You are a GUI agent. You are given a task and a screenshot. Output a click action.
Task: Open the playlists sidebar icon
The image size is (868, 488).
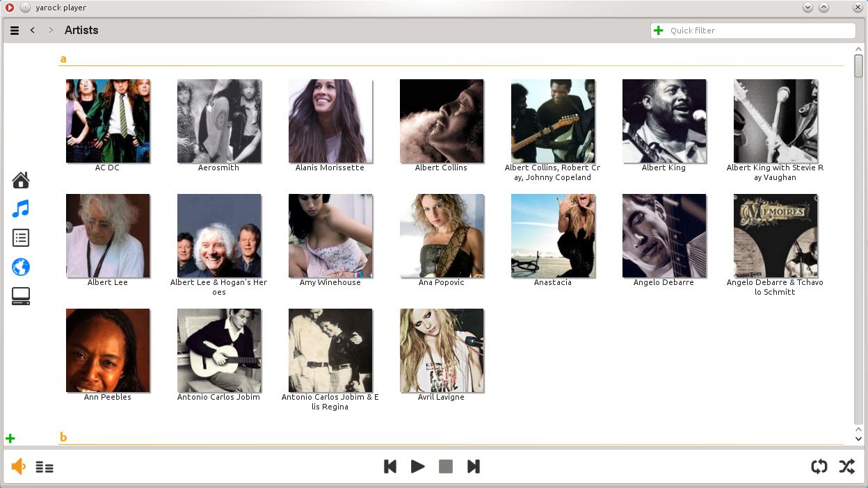(x=21, y=238)
